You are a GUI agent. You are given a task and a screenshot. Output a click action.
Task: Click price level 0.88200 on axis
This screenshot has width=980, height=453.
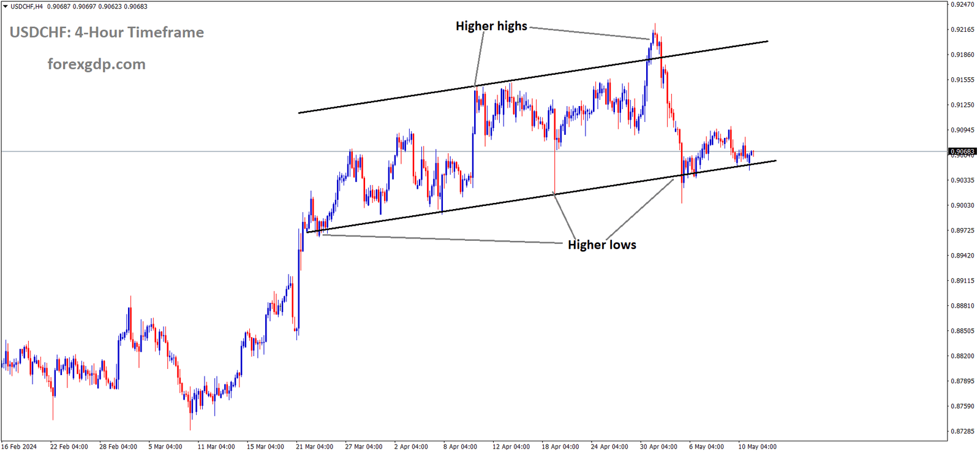tap(962, 356)
